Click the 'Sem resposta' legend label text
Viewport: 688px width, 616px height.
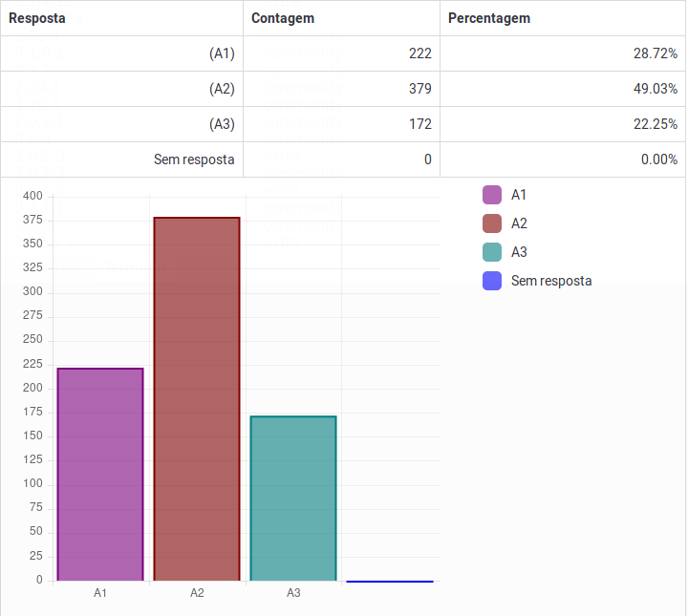point(551,281)
